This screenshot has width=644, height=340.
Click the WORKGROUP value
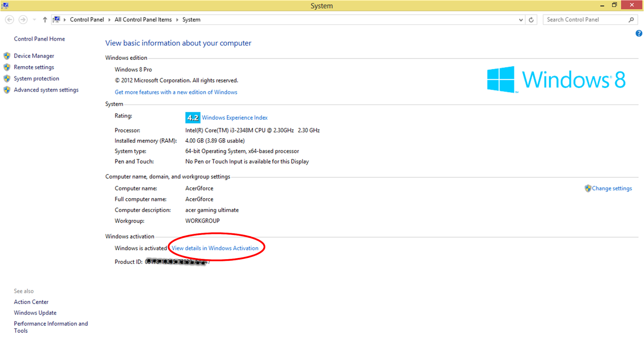coord(202,221)
